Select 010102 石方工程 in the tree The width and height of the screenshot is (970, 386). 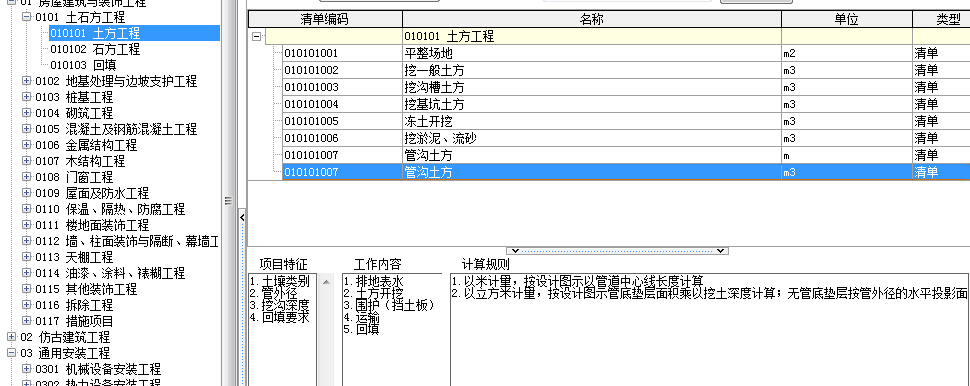[95, 49]
